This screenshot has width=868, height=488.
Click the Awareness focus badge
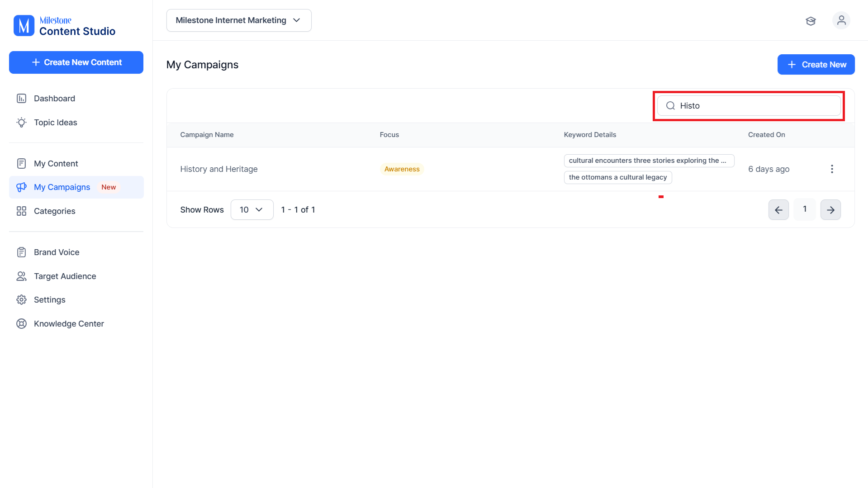402,169
